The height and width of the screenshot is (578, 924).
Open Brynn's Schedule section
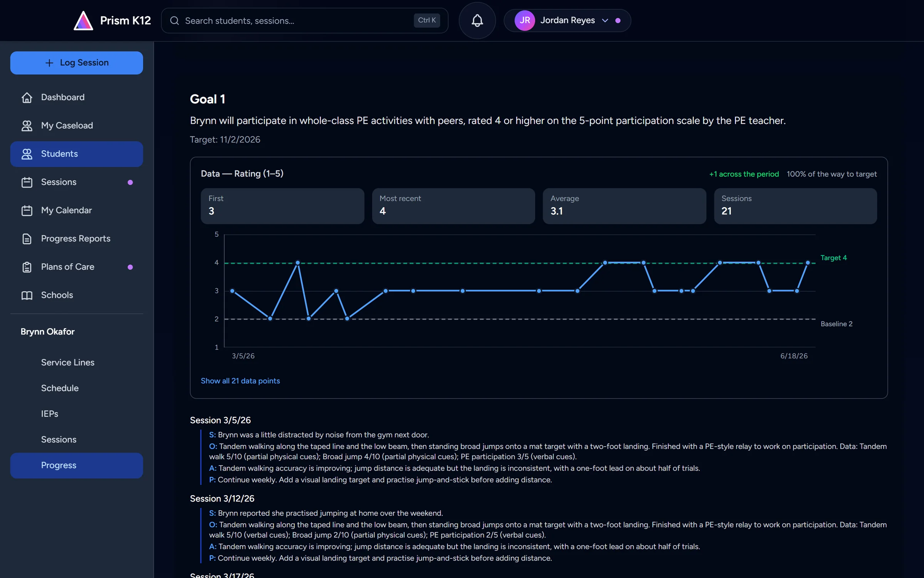point(77,388)
